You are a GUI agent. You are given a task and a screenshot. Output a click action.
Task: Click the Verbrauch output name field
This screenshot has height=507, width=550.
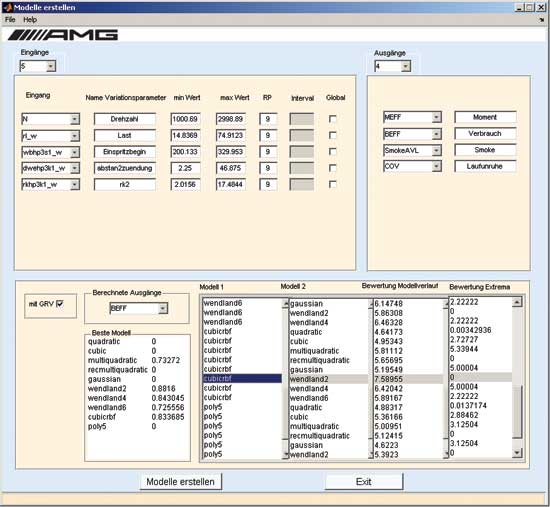pos(485,134)
